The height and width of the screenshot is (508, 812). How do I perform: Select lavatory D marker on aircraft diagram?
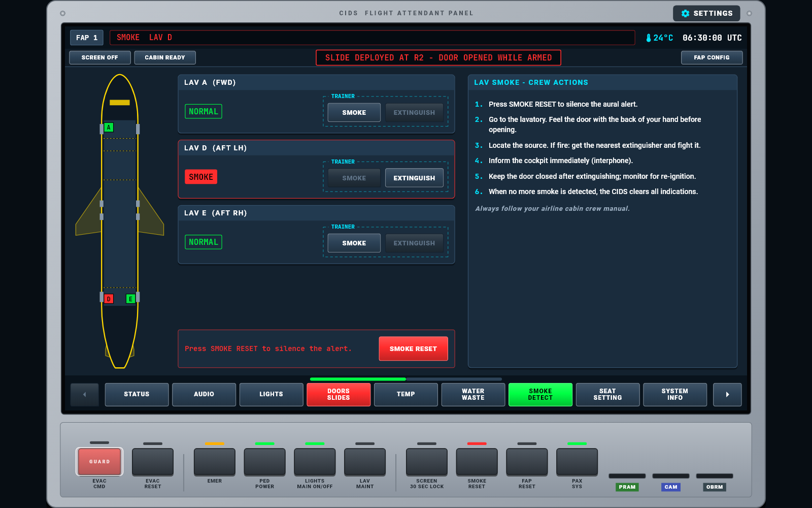point(109,299)
